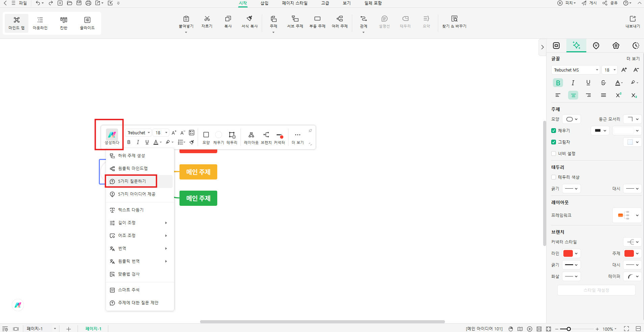Screen dimensions: 644x332
Task: Toggle the 그림자 shadow checkbox
Action: click(554, 142)
